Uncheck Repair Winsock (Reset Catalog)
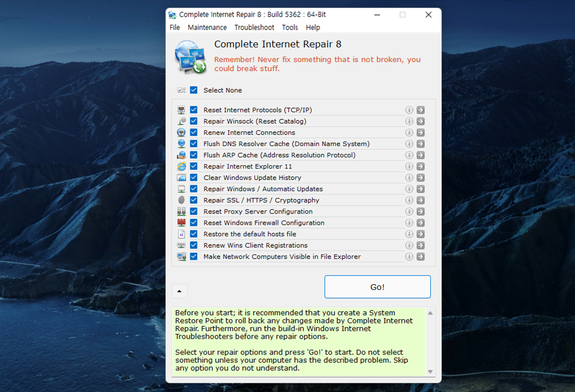This screenshot has width=575, height=392. (x=194, y=121)
